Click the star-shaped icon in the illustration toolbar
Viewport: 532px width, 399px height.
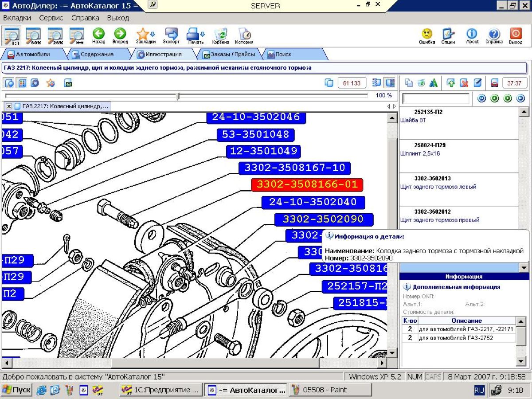click(x=51, y=83)
